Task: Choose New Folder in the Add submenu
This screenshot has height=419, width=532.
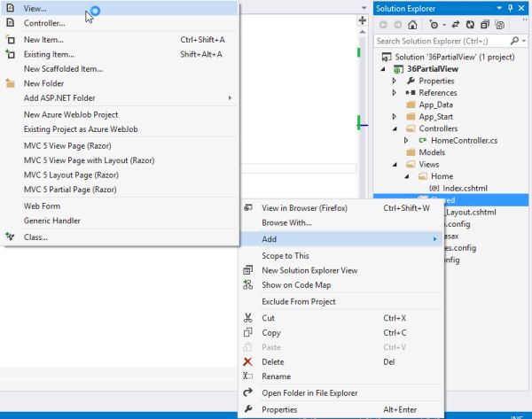Action: (120, 83)
